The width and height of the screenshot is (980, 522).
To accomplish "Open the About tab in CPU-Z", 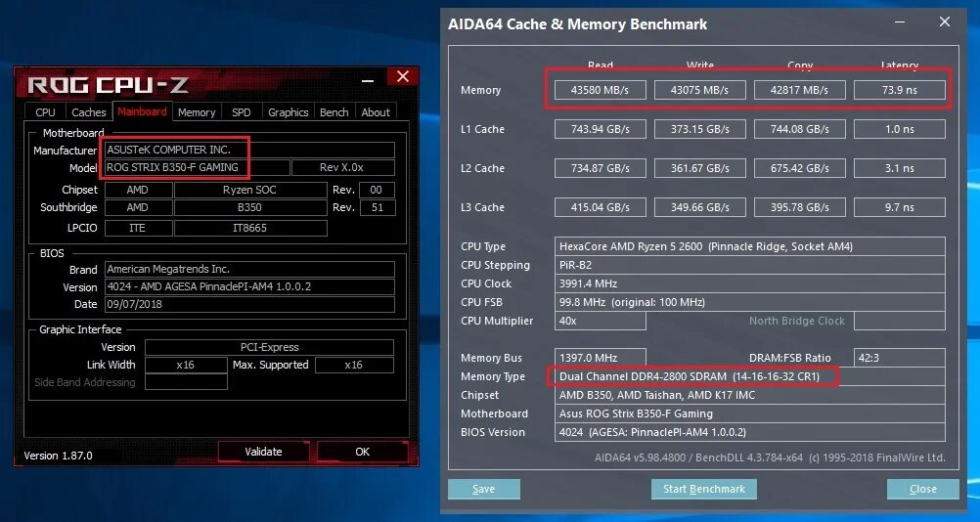I will click(x=376, y=112).
